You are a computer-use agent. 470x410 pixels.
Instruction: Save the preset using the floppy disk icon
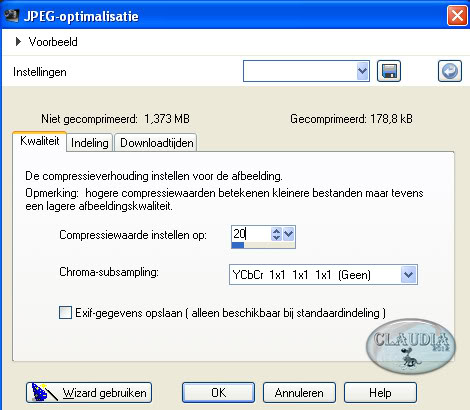pos(389,71)
